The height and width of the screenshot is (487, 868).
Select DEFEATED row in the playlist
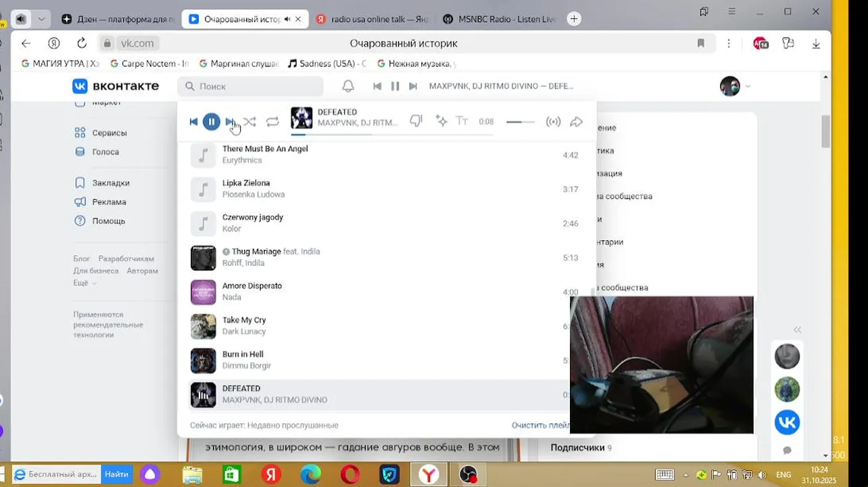coord(378,394)
